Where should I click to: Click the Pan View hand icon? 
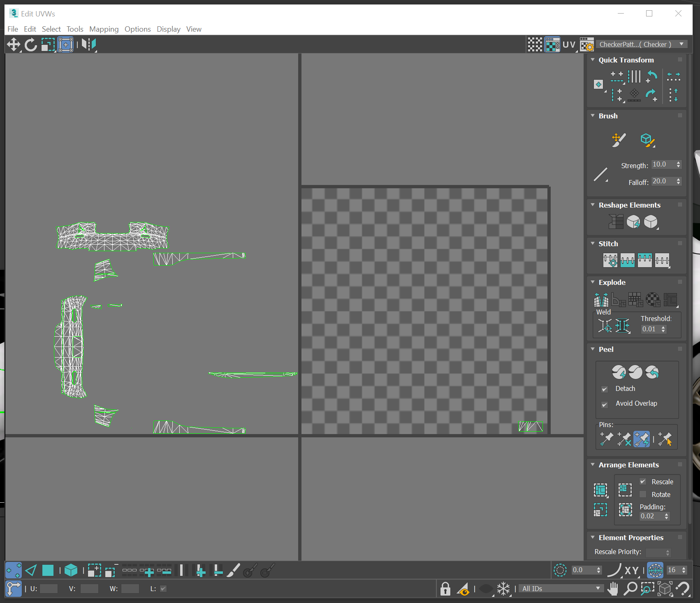[x=613, y=589]
